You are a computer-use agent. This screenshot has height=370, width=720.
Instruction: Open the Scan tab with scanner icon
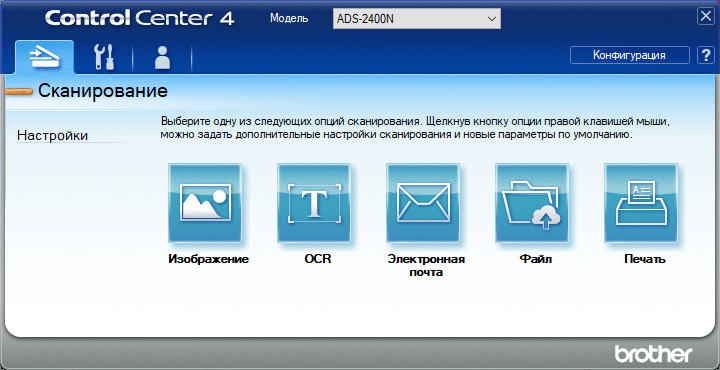tap(45, 57)
